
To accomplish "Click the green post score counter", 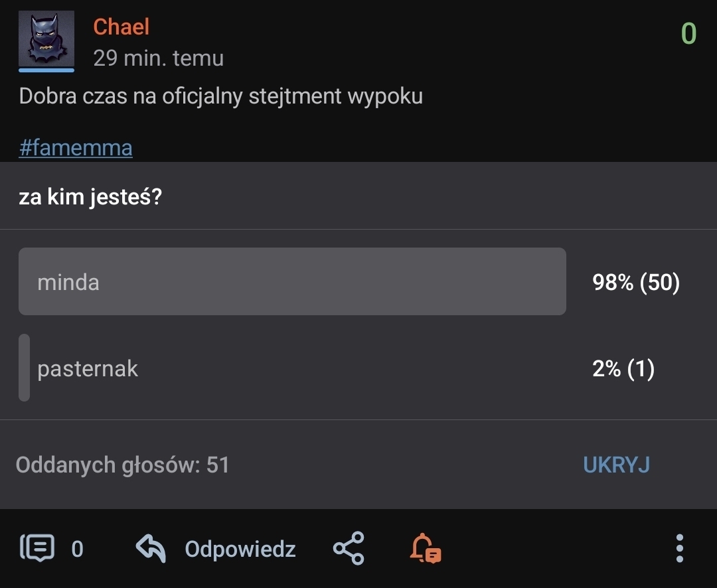I will pos(688,34).
